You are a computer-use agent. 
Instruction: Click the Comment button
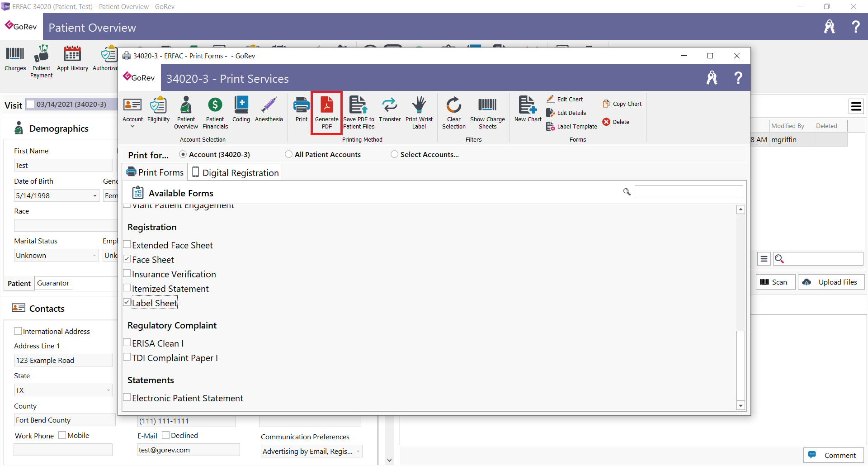click(x=833, y=455)
